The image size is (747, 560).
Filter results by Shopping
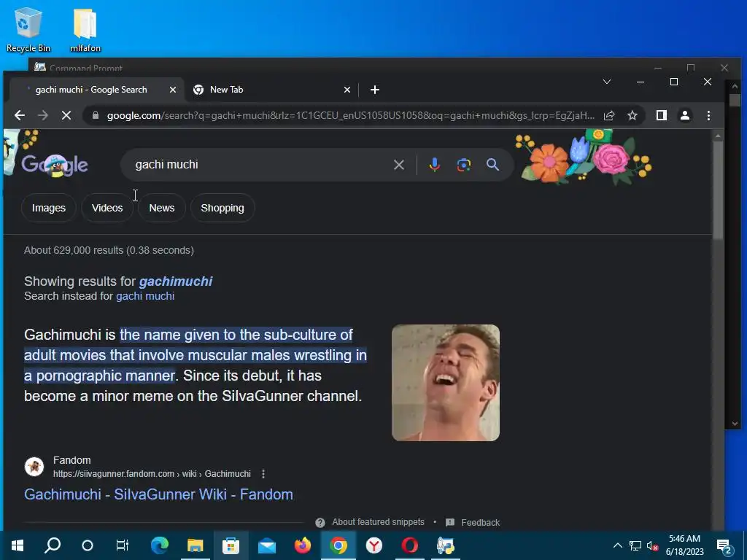(x=222, y=208)
